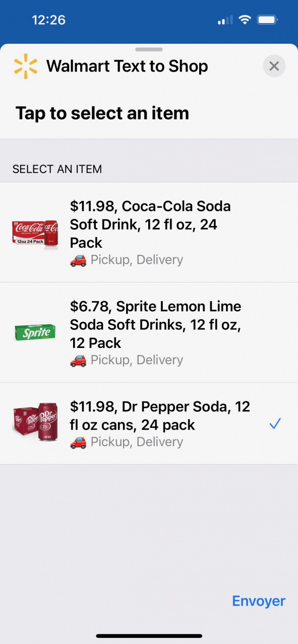Select the $11.98 Coca-Cola Soda item

pyautogui.click(x=149, y=232)
